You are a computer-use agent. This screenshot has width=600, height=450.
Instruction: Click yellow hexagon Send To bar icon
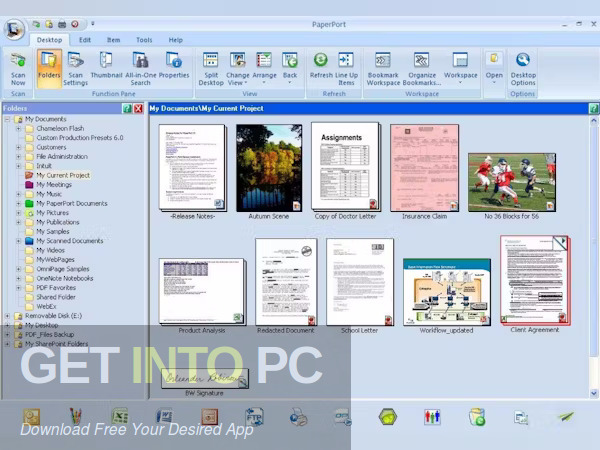point(388,417)
